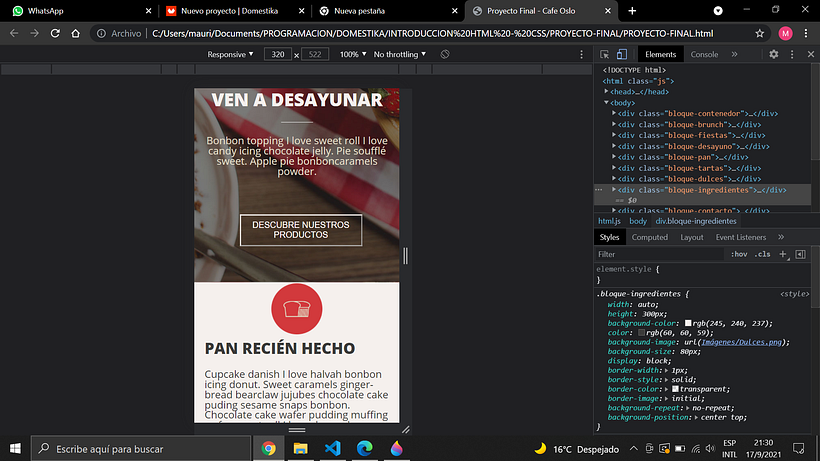This screenshot has width=820, height=461.
Task: Click the styles Filter input field
Action: 659,255
